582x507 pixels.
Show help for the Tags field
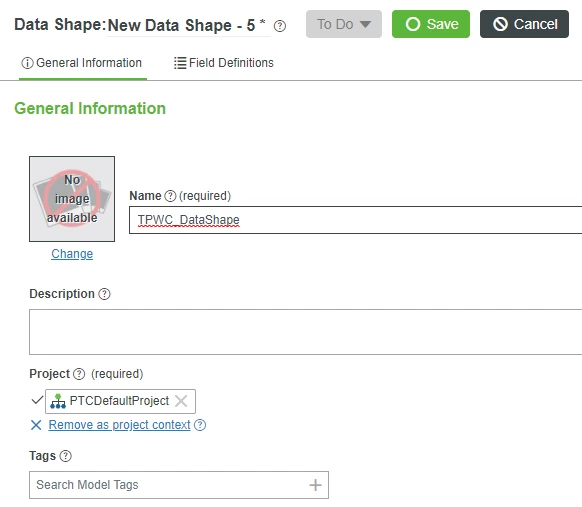click(66, 456)
